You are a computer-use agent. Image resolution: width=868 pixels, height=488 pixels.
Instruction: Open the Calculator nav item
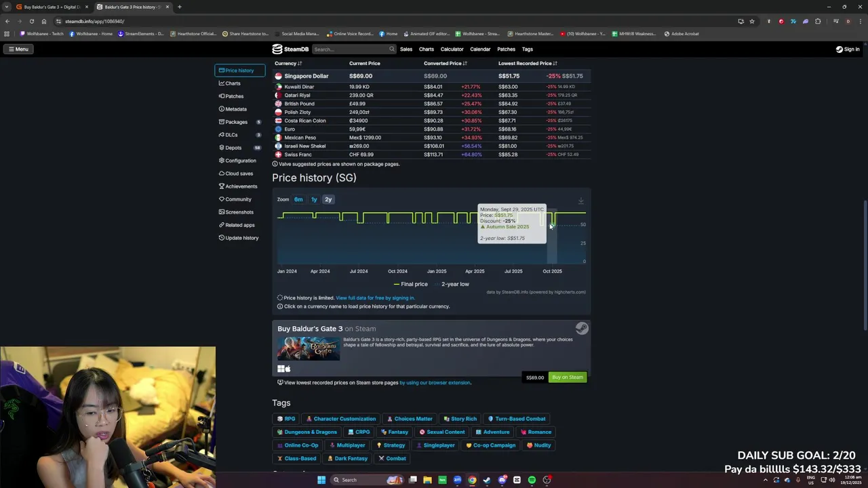point(452,49)
